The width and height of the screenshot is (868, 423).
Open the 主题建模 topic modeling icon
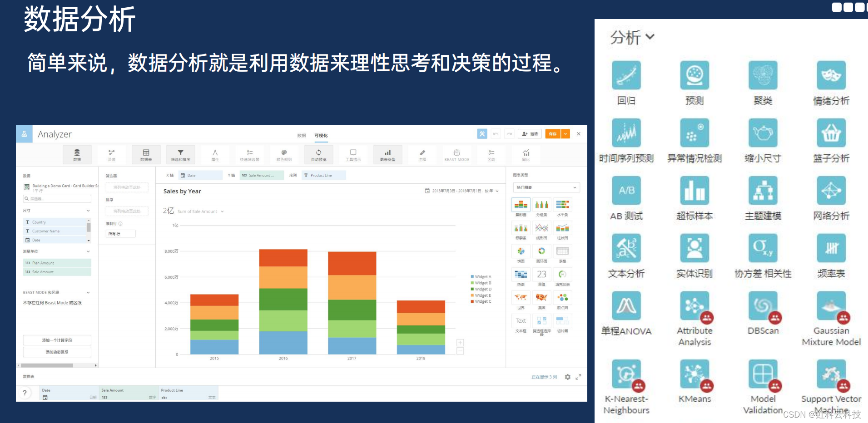763,191
